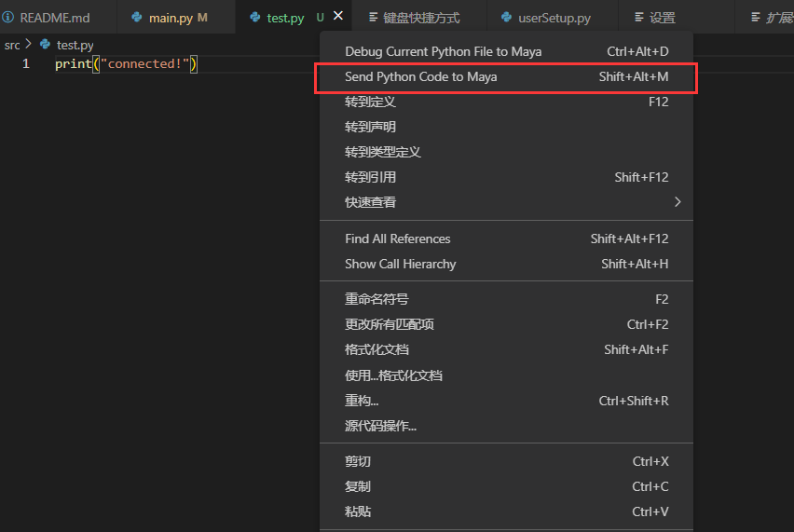Screen dimensions: 794x532
Task: Click the README.md info icon
Action: (x=7, y=17)
